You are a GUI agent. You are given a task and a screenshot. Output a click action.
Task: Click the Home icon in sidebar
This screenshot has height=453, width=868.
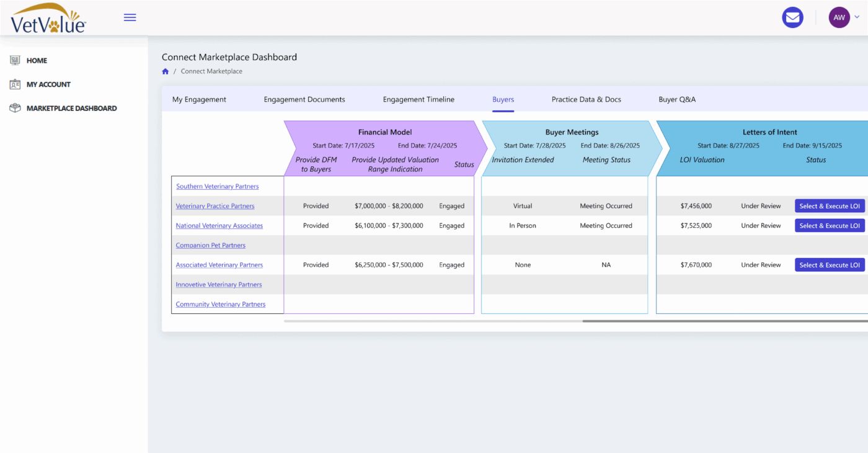15,60
